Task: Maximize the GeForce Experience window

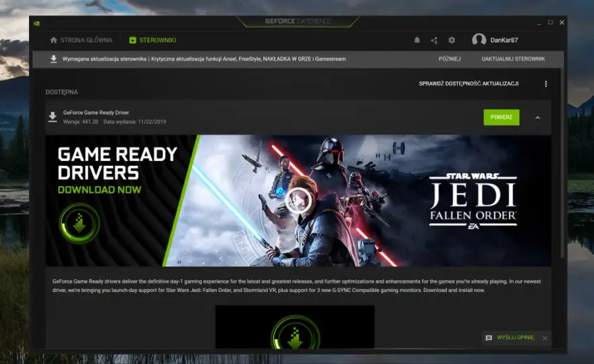Action: click(x=550, y=23)
